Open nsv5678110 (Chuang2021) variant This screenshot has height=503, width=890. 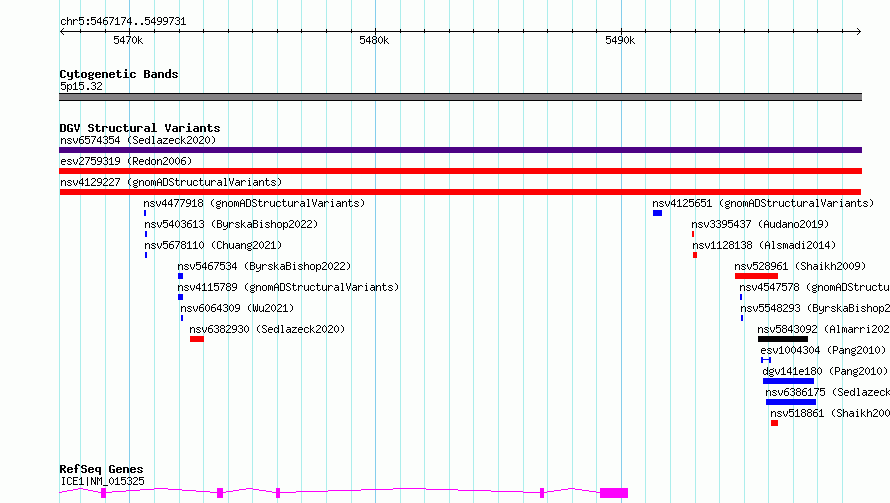click(x=213, y=245)
